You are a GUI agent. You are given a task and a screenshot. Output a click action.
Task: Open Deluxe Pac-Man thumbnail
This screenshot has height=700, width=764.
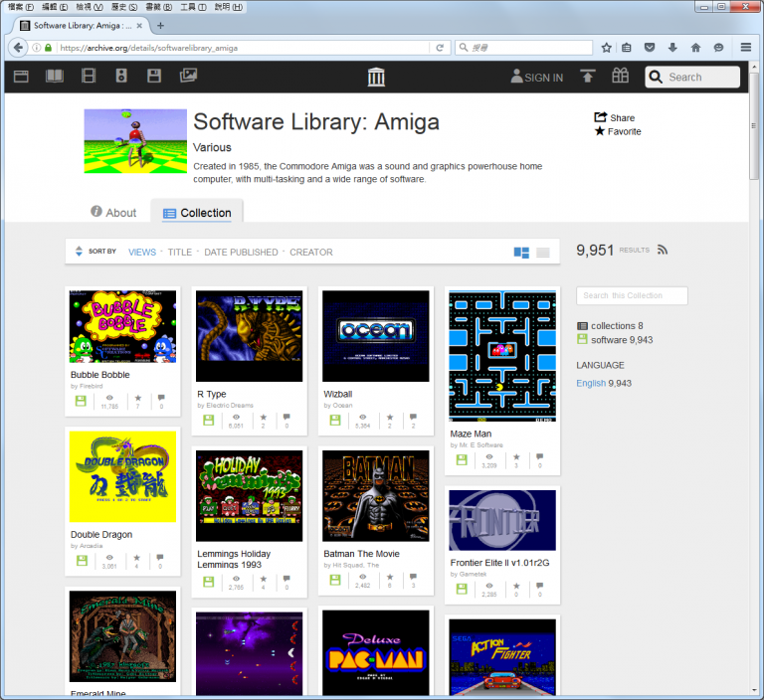(376, 652)
